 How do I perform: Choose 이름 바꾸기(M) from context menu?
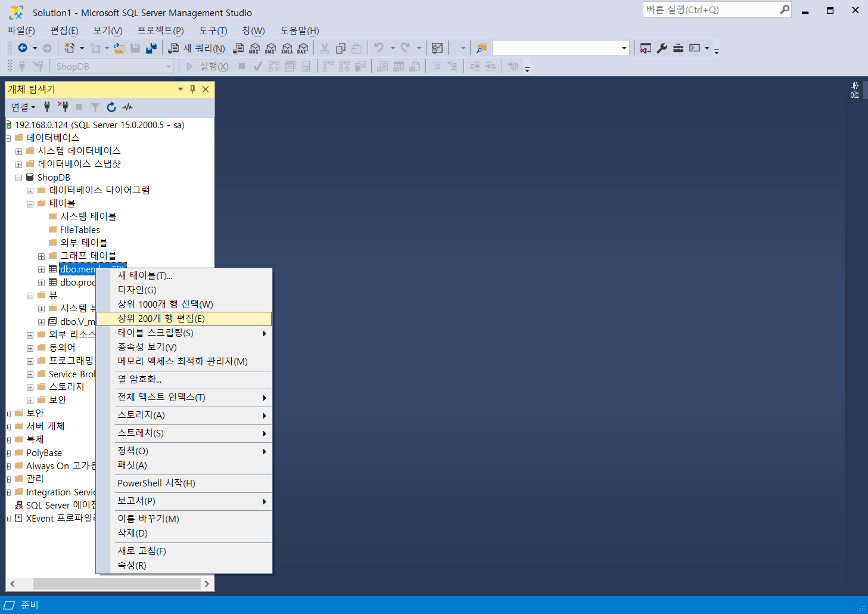184,519
